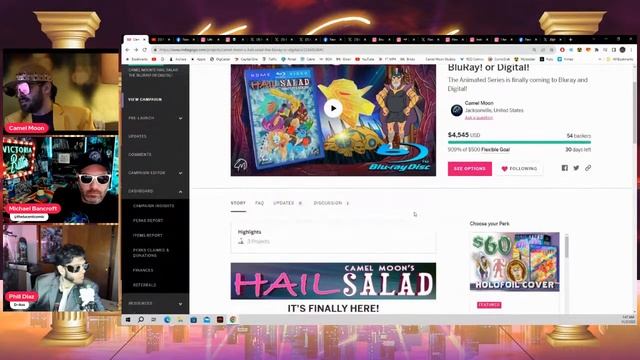Select the Discussion tab
Image resolution: width=640 pixels, height=360 pixels.
(x=331, y=203)
